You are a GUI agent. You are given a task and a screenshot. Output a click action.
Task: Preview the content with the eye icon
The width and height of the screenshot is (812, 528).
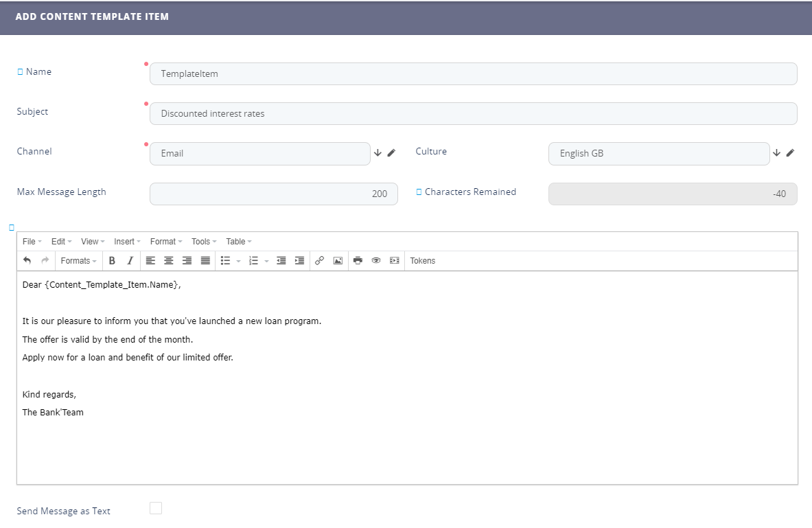pos(376,261)
